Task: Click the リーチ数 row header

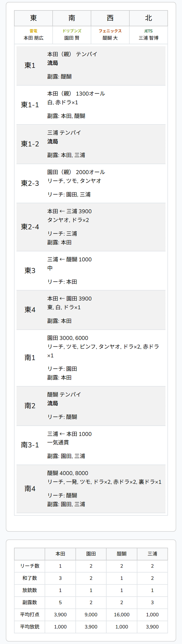Action: click(30, 566)
